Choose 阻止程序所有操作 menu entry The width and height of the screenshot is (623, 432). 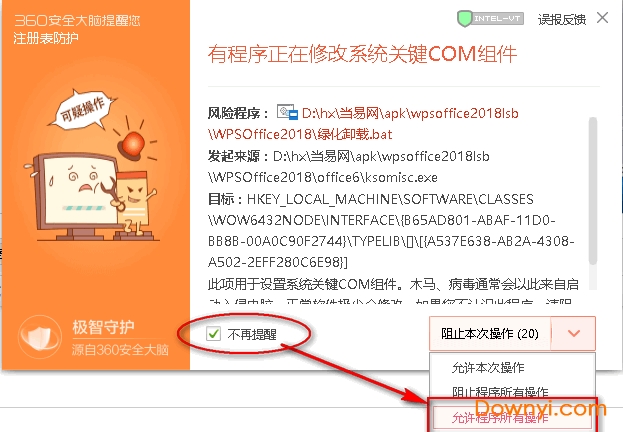point(500,392)
